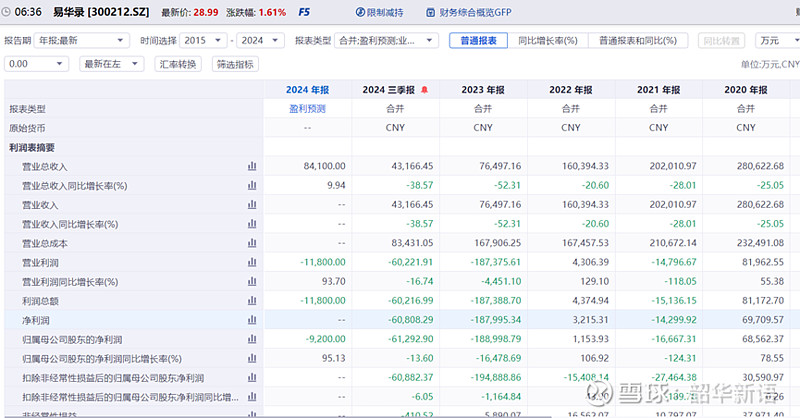Click the 营业利润 value -187,375.61
The width and height of the screenshot is (800, 418).
pos(495,262)
